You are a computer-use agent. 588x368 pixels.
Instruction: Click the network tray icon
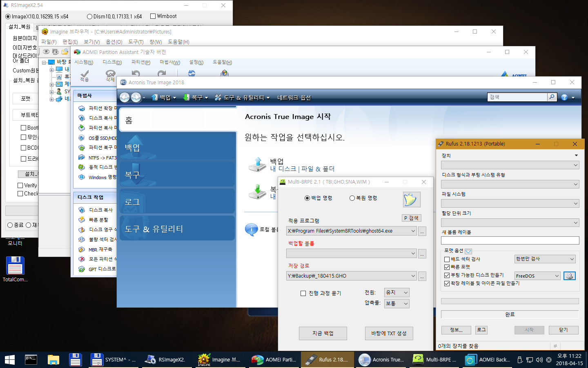(x=530, y=360)
